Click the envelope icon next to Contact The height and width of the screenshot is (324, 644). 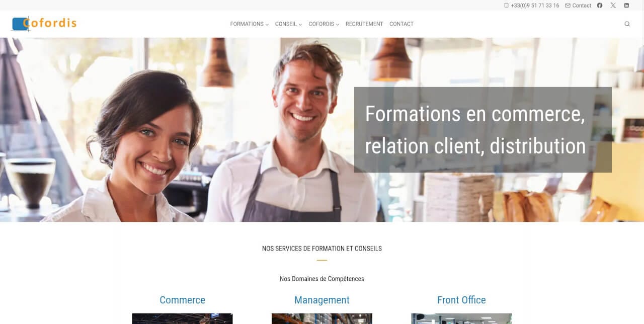[x=568, y=6]
